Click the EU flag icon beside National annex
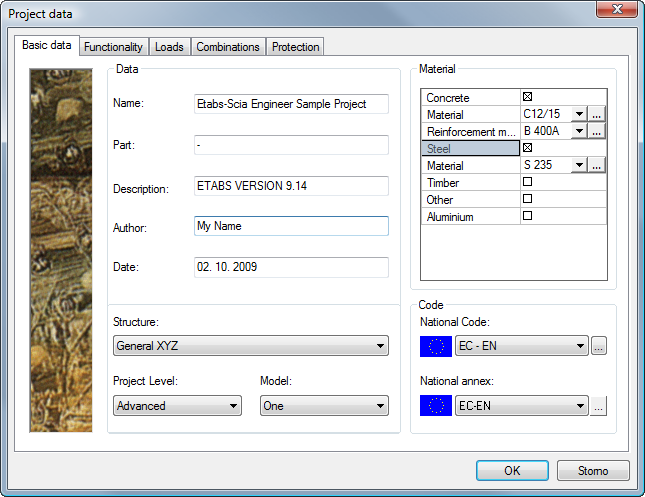The height and width of the screenshot is (497, 645). pos(435,406)
